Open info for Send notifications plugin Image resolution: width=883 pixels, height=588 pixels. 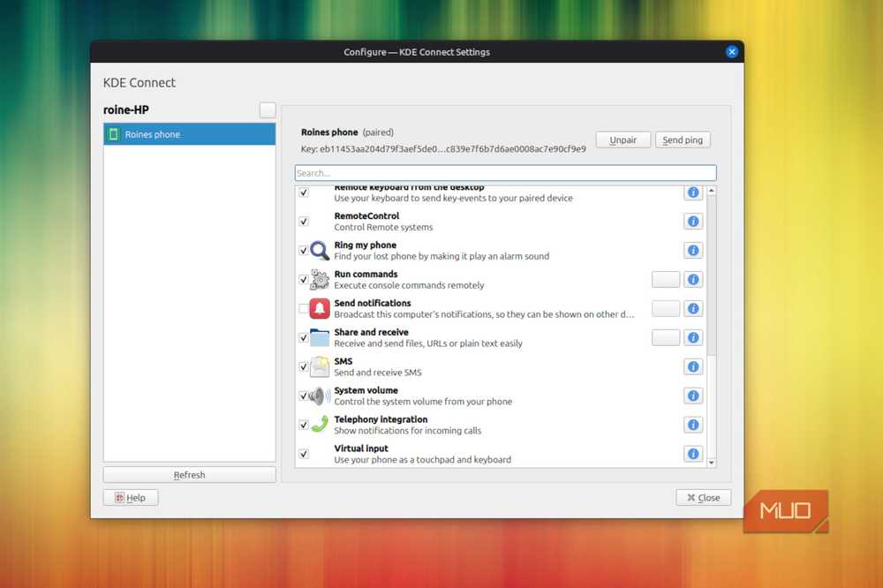693,309
